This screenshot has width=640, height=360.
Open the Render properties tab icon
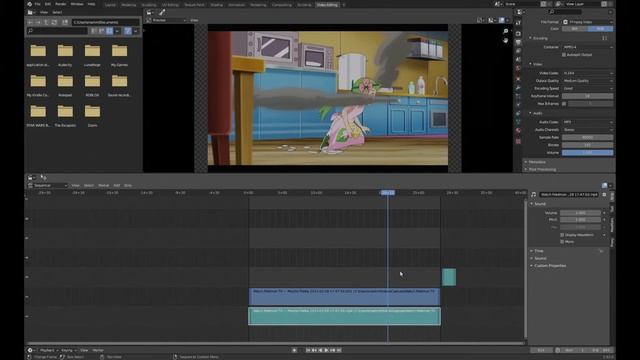(x=518, y=33)
